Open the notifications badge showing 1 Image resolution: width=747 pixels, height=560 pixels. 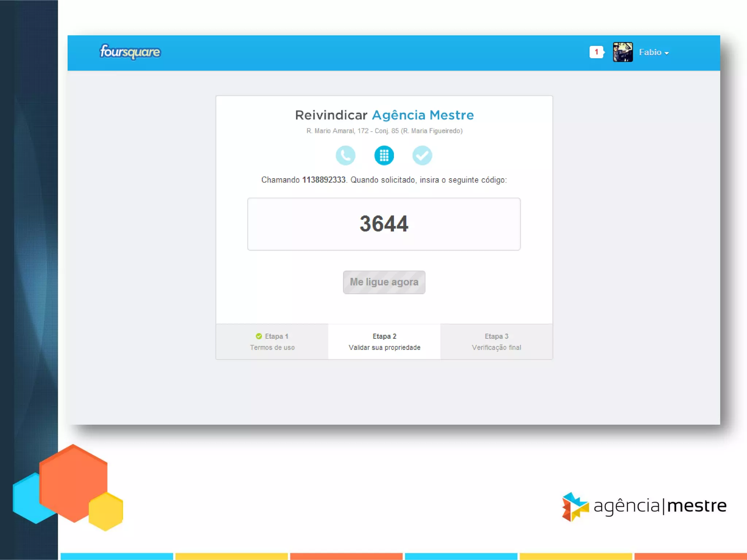[596, 52]
